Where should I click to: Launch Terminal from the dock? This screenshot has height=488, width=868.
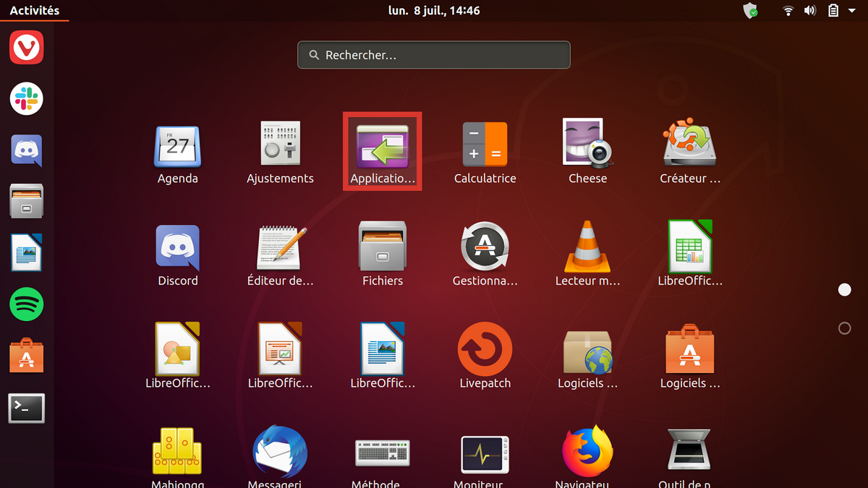click(x=27, y=408)
